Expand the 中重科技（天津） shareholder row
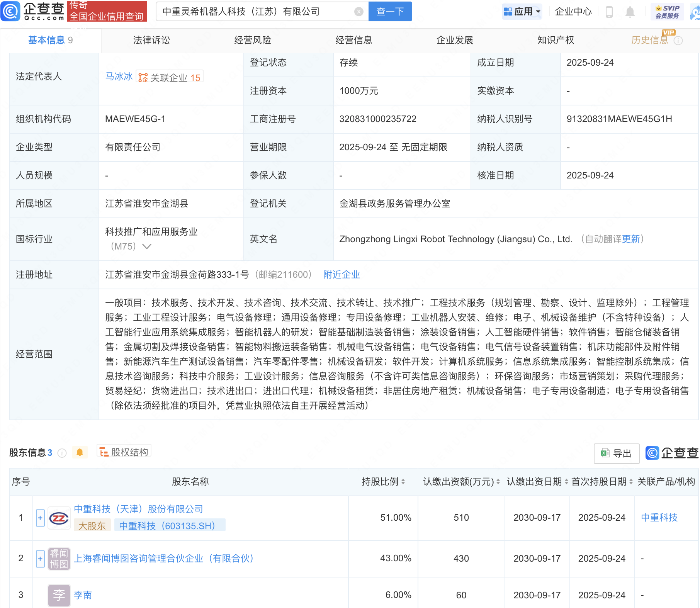700x608 pixels. 40,518
